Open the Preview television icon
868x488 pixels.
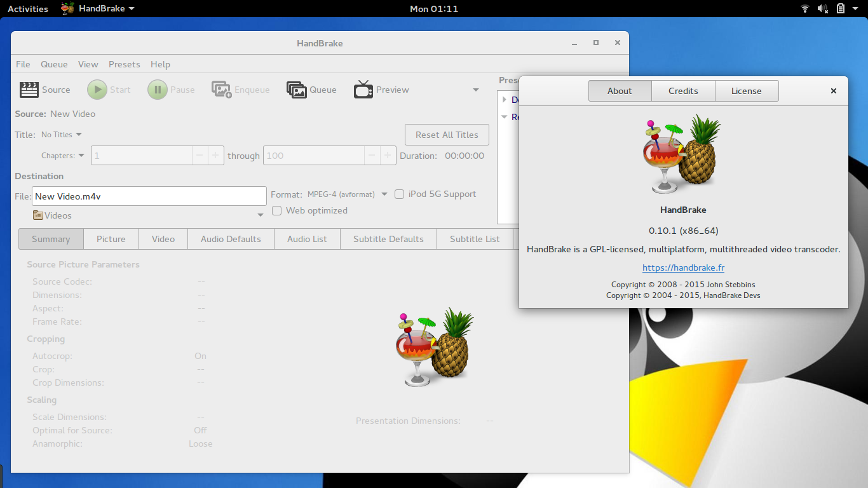[x=363, y=90]
